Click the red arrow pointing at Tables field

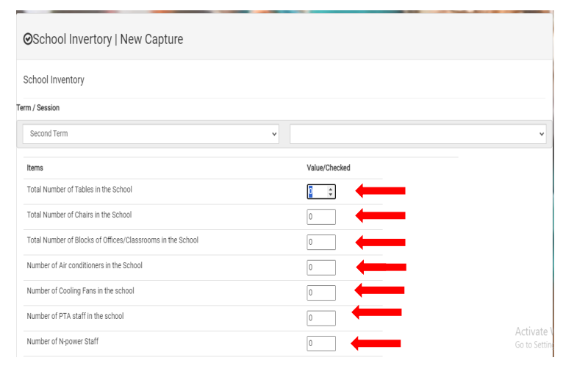pos(381,191)
